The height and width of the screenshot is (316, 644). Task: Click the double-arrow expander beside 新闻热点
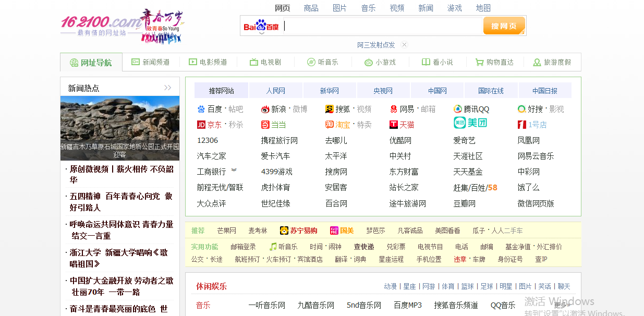point(168,87)
